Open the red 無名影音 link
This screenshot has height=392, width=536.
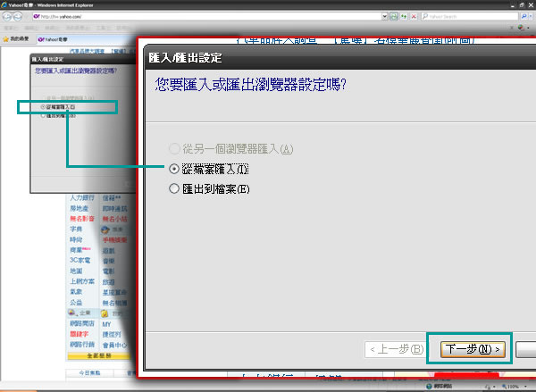pyautogui.click(x=82, y=219)
